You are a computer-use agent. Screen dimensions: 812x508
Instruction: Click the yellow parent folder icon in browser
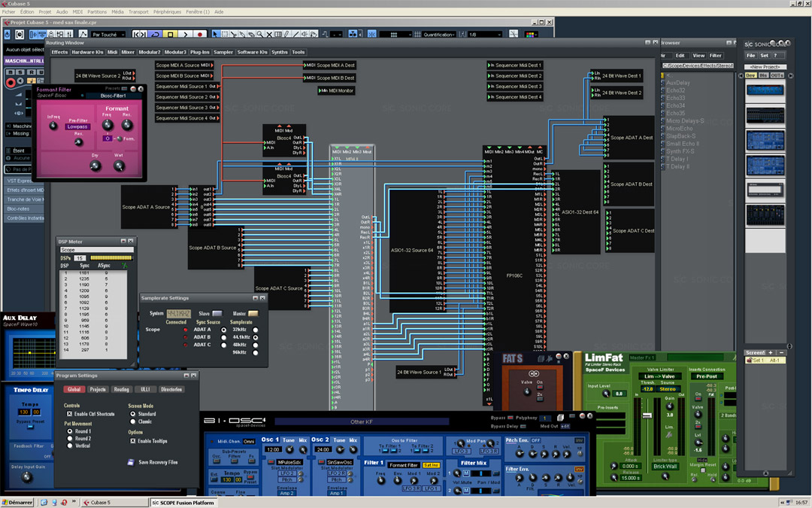pyautogui.click(x=663, y=75)
